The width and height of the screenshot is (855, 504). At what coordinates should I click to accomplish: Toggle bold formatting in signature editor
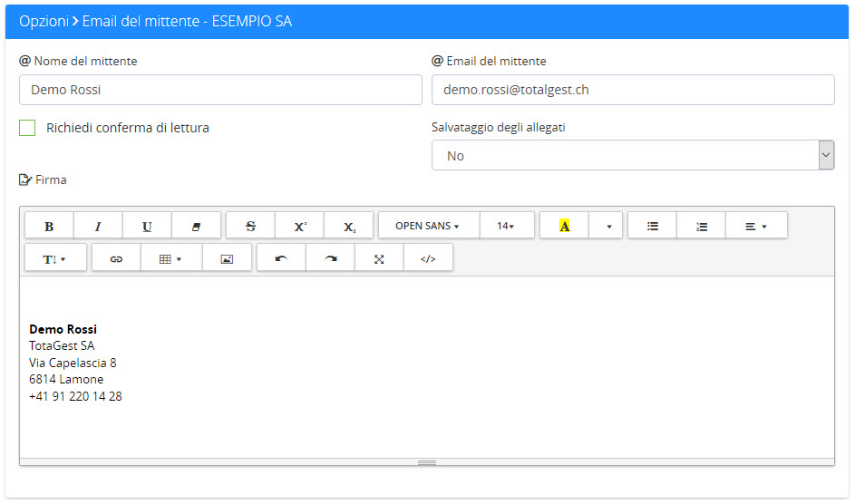pos(49,226)
